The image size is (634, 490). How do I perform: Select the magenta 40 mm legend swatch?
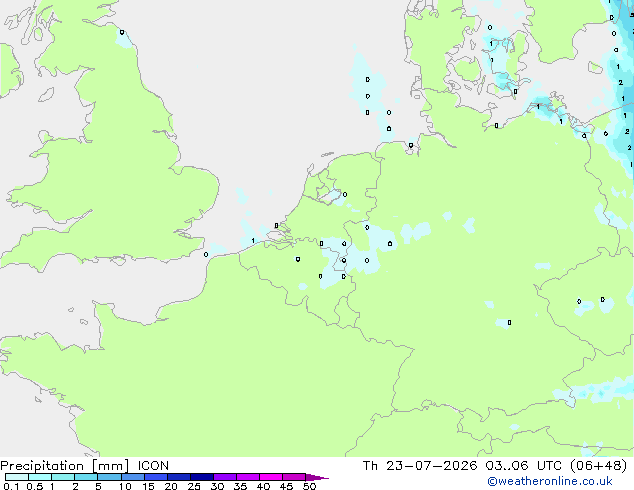coord(271,477)
